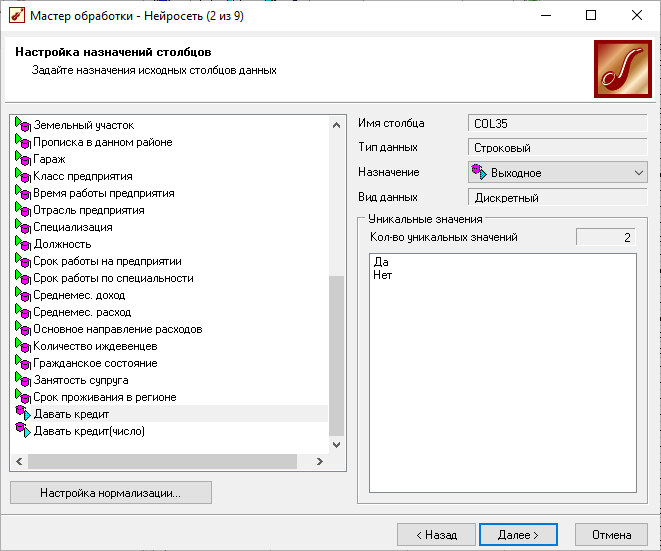Click the input icon beside Количество иждевенцев

23,346
